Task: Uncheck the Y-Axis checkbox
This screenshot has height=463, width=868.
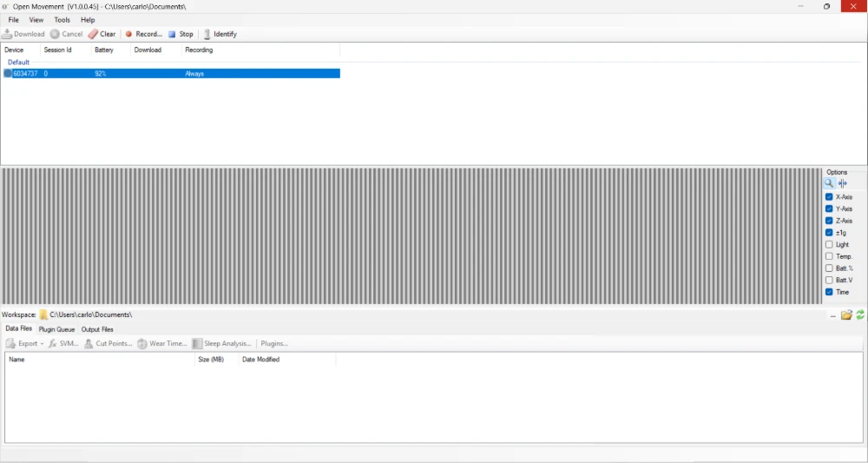Action: [829, 208]
